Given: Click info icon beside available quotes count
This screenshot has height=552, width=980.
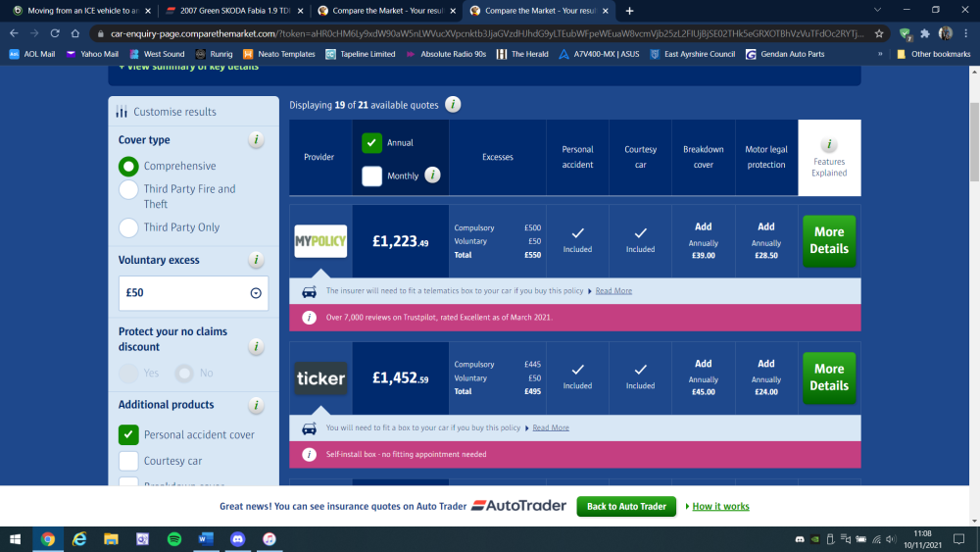Looking at the screenshot, I should pyautogui.click(x=453, y=104).
